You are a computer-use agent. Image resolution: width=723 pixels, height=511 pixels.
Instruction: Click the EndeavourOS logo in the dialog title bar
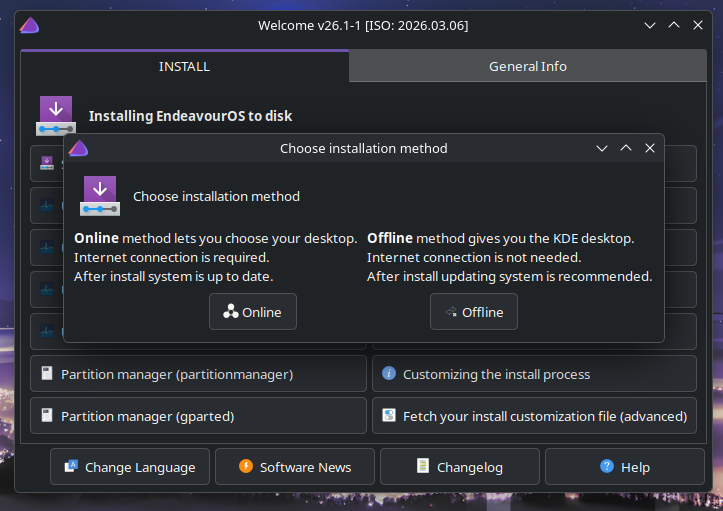79,148
